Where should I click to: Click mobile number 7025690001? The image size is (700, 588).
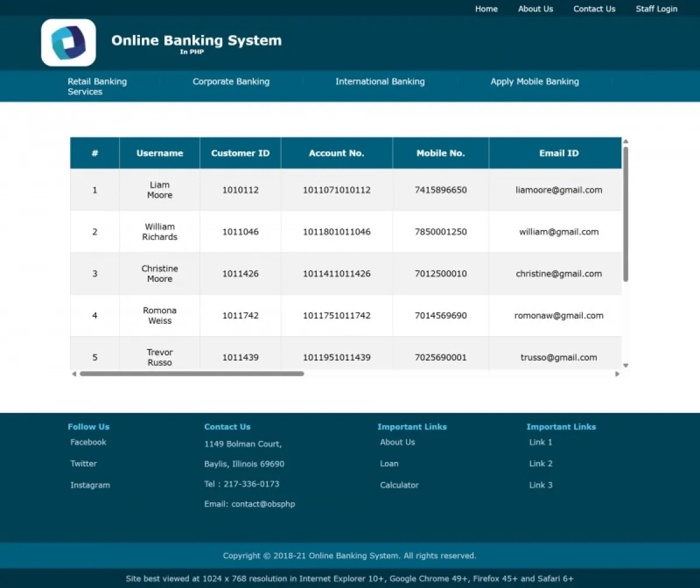[x=441, y=358]
